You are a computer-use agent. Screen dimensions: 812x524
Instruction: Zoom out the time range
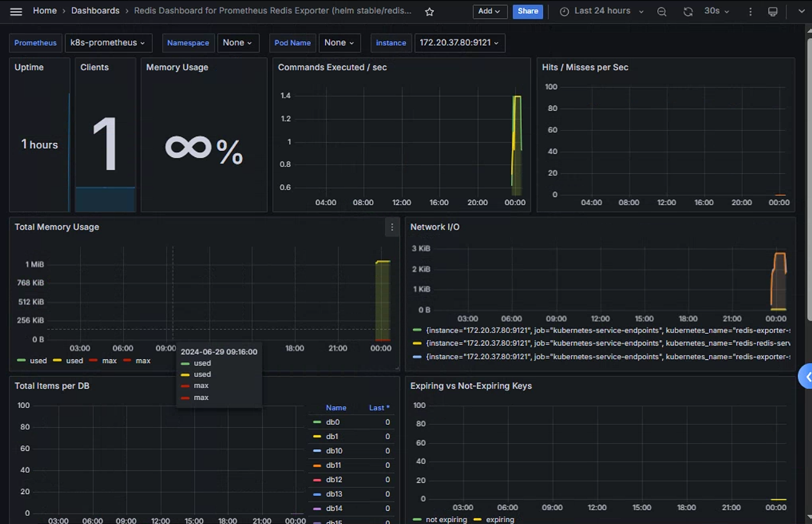click(x=662, y=12)
